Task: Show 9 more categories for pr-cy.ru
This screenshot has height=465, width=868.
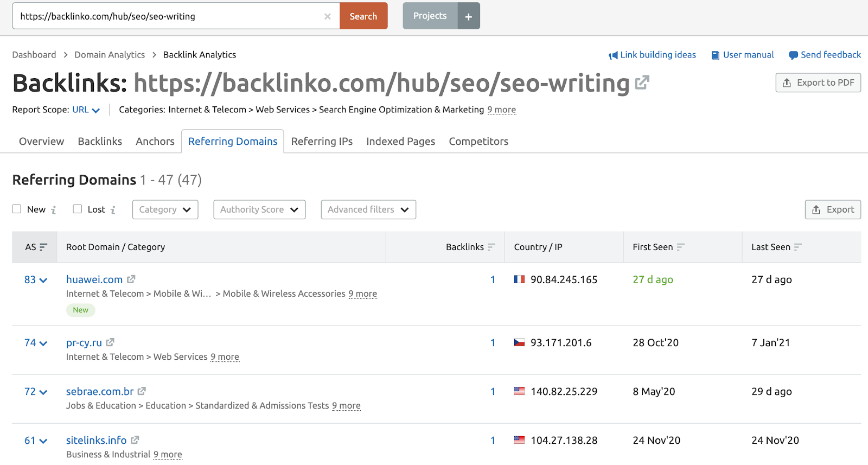Action: pos(225,356)
